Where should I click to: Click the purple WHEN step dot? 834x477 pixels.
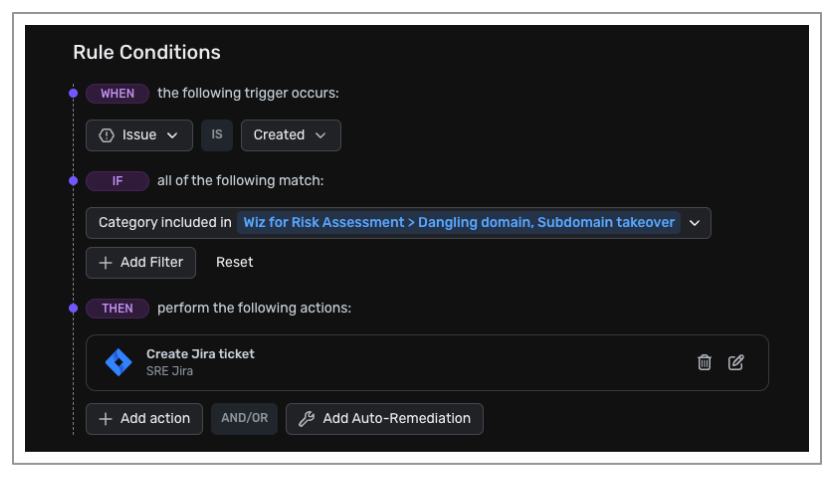(73, 94)
